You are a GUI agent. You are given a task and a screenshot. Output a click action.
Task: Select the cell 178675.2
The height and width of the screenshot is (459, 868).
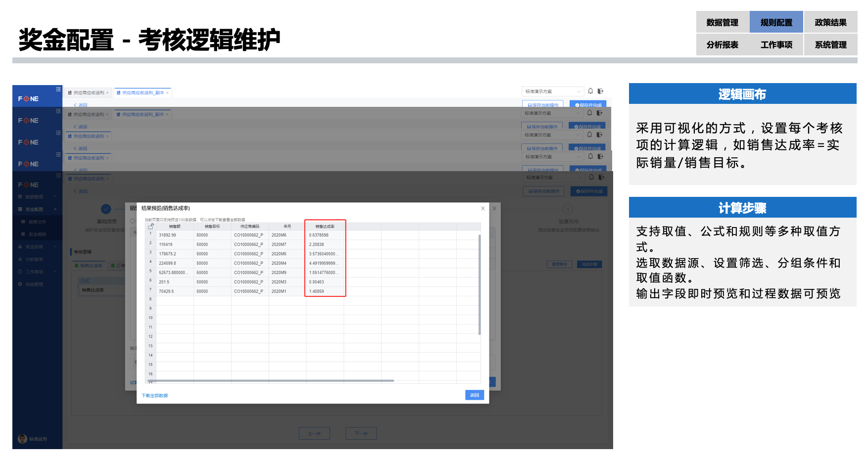(175, 254)
